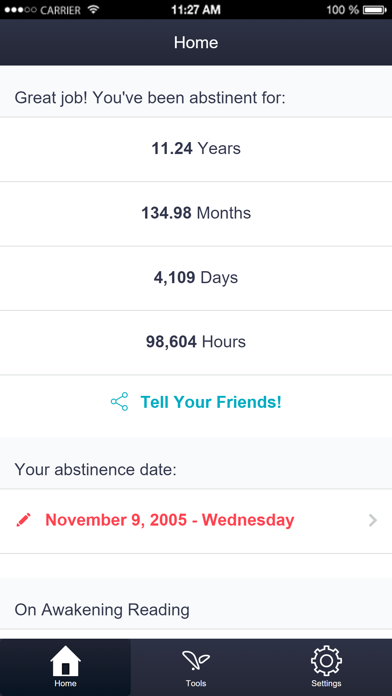Open the Home house icon
Viewport: 392px width, 696px height.
click(65, 661)
